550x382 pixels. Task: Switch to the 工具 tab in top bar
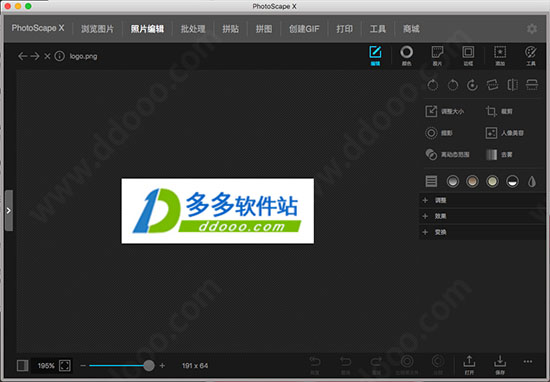[x=378, y=29]
